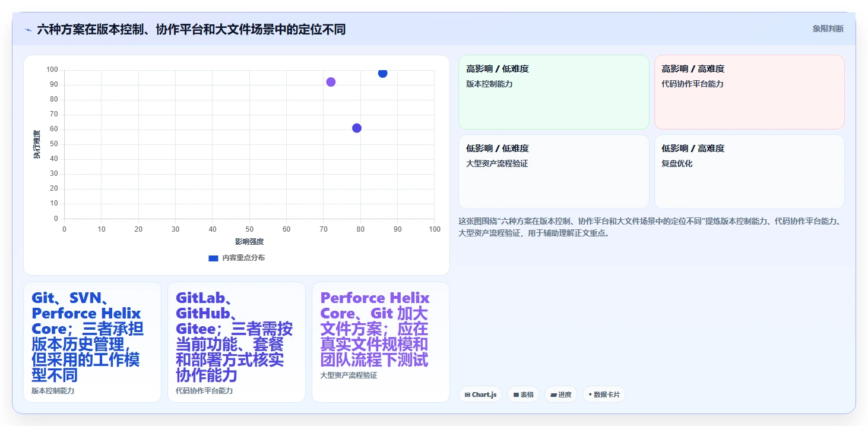The height and width of the screenshot is (426, 868).
Task: Open the 低影响 / 低难度 quadrant card
Action: tap(553, 172)
